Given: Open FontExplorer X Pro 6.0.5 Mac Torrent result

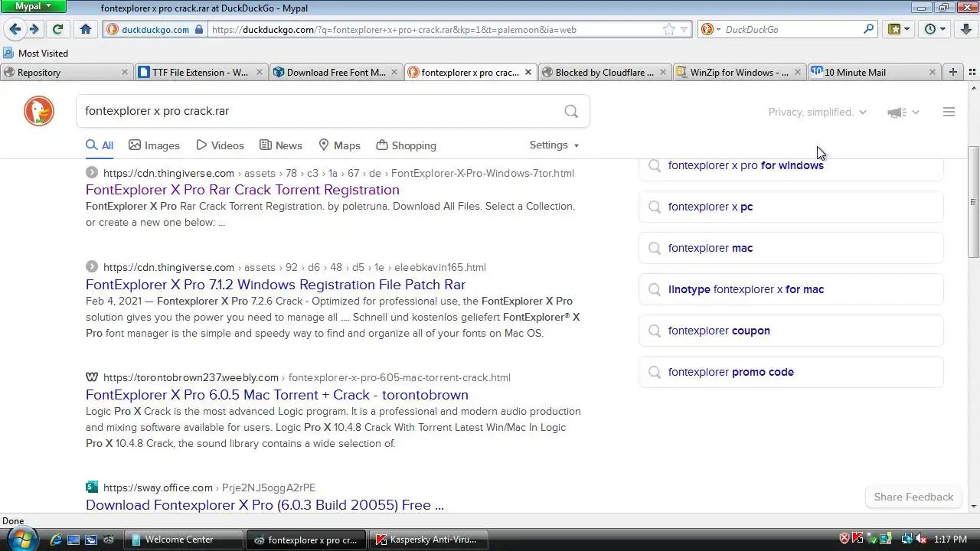Looking at the screenshot, I should click(x=277, y=394).
